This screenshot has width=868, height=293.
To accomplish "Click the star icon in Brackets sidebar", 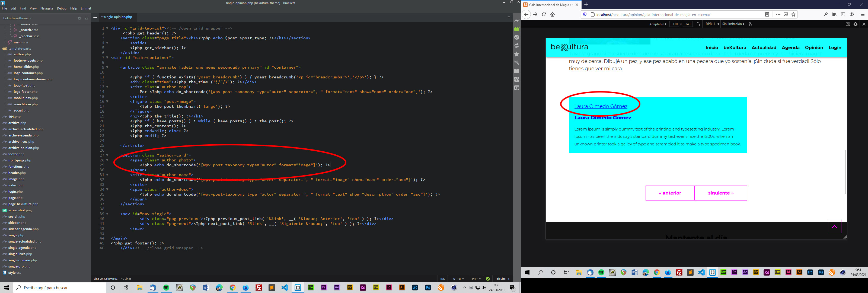I will click(x=516, y=54).
